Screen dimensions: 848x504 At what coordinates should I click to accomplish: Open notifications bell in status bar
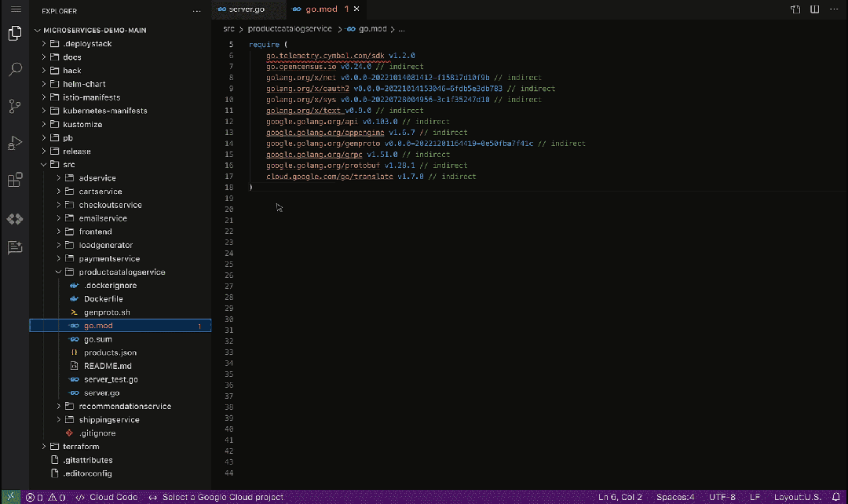pyautogui.click(x=836, y=497)
